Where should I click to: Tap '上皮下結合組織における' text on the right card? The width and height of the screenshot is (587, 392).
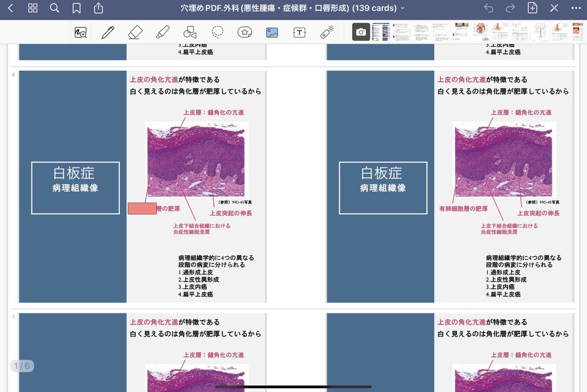509,226
